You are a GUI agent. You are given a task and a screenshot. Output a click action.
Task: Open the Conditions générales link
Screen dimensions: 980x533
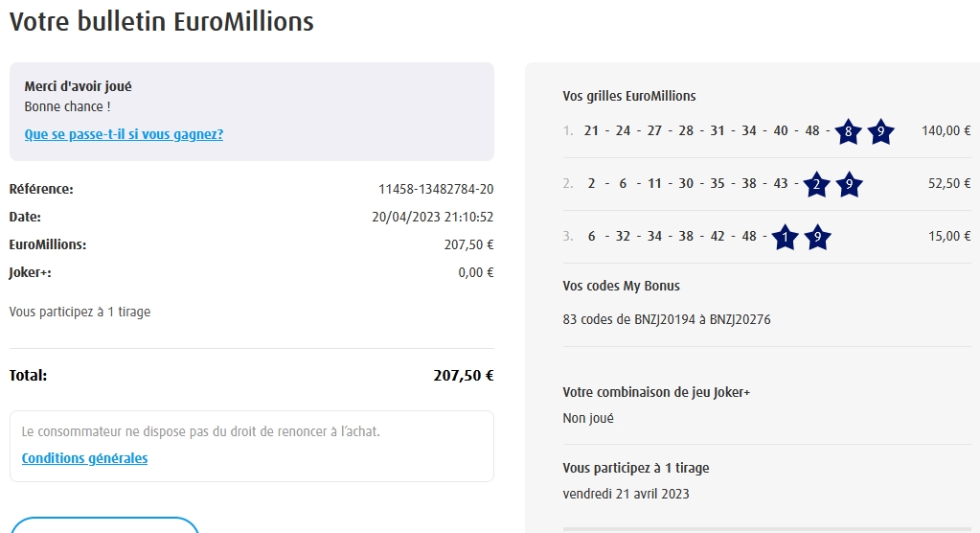tap(84, 458)
